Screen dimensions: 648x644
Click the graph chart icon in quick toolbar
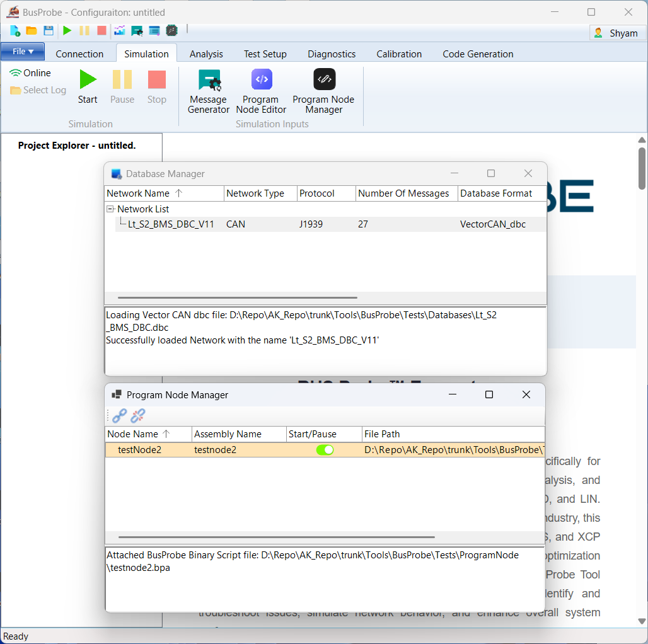(x=119, y=30)
